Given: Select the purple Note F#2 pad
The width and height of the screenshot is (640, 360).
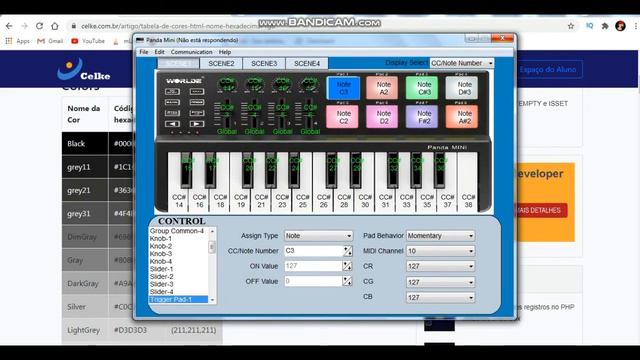Looking at the screenshot, I should 422,117.
